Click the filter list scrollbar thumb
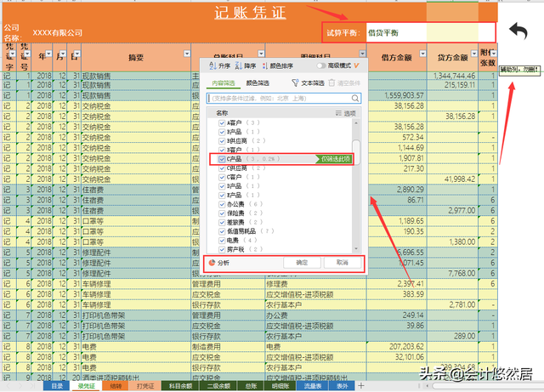 (x=356, y=151)
